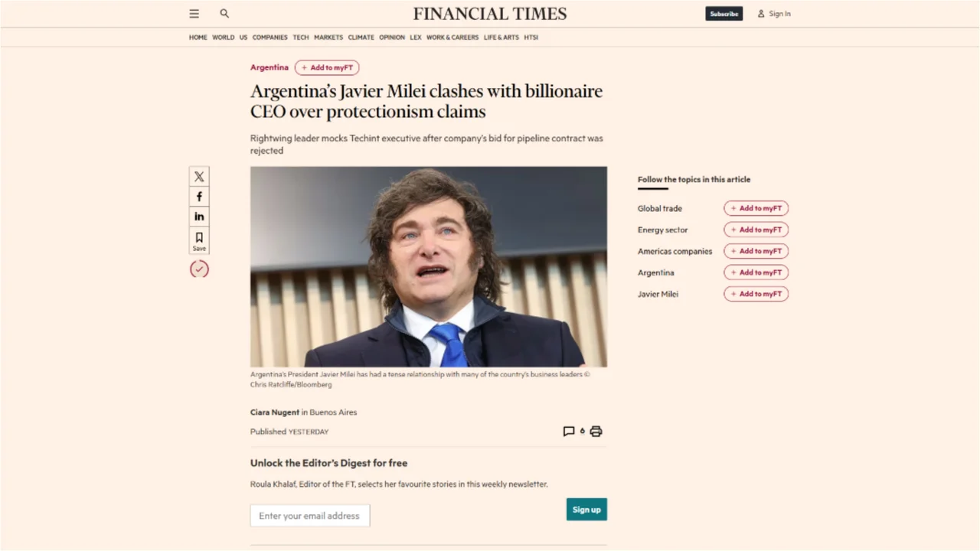This screenshot has width=980, height=551.
Task: Add Javier Milei to myFT
Action: (756, 293)
